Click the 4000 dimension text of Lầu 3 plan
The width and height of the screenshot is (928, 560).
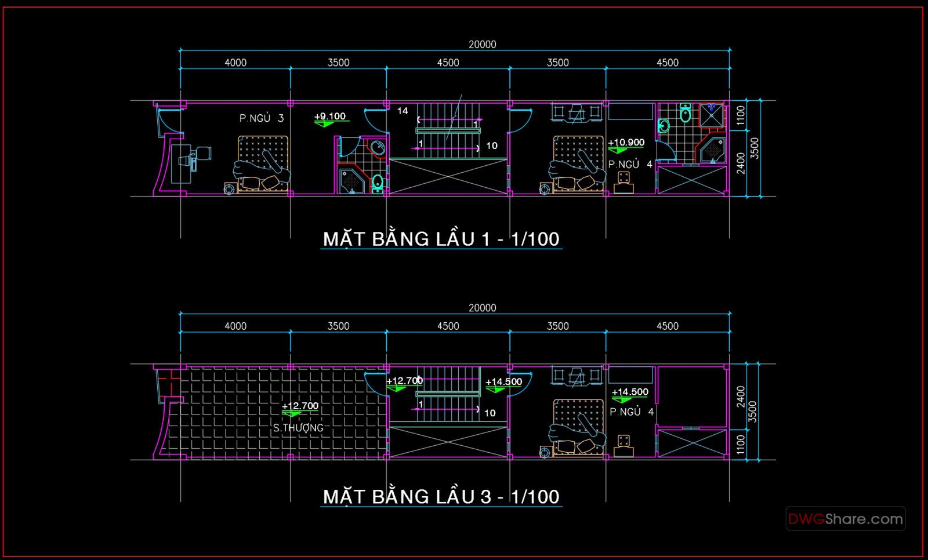pyautogui.click(x=235, y=326)
